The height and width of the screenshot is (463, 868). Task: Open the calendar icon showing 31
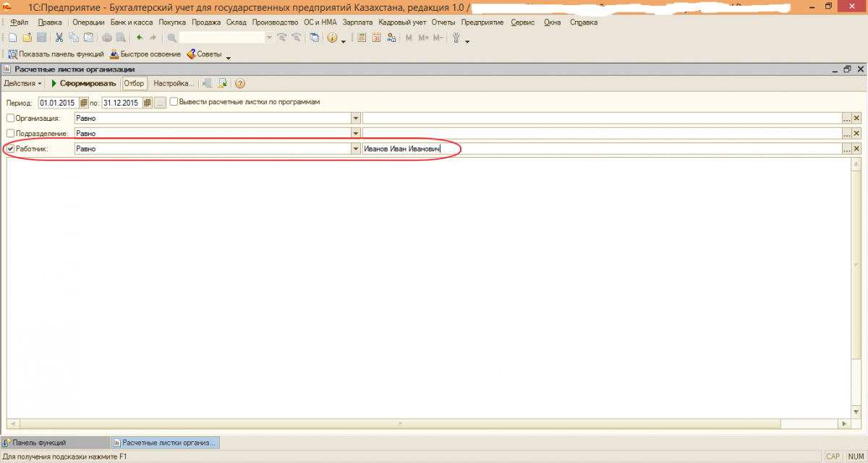[376, 38]
